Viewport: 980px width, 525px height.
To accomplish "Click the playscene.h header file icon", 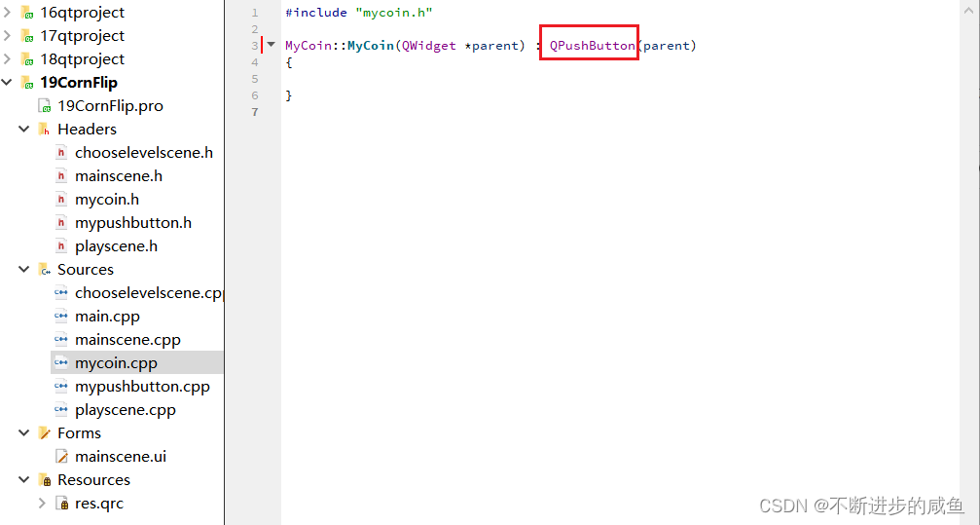I will [61, 245].
